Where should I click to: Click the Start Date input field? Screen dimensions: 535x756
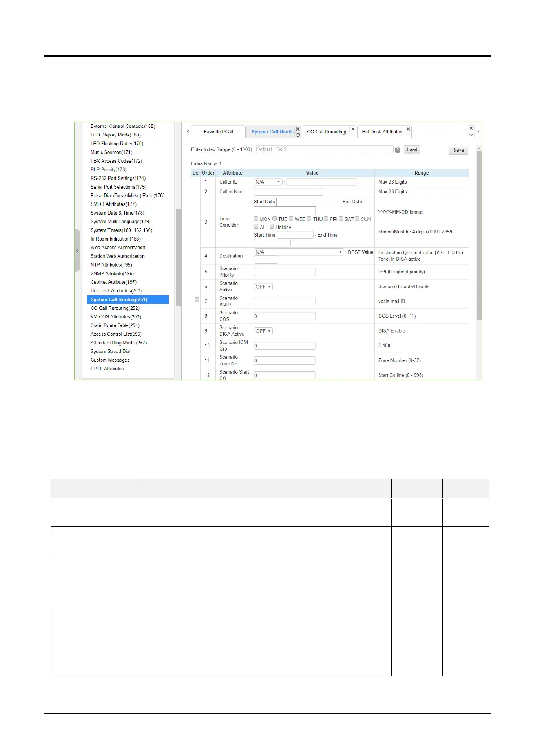coord(307,202)
